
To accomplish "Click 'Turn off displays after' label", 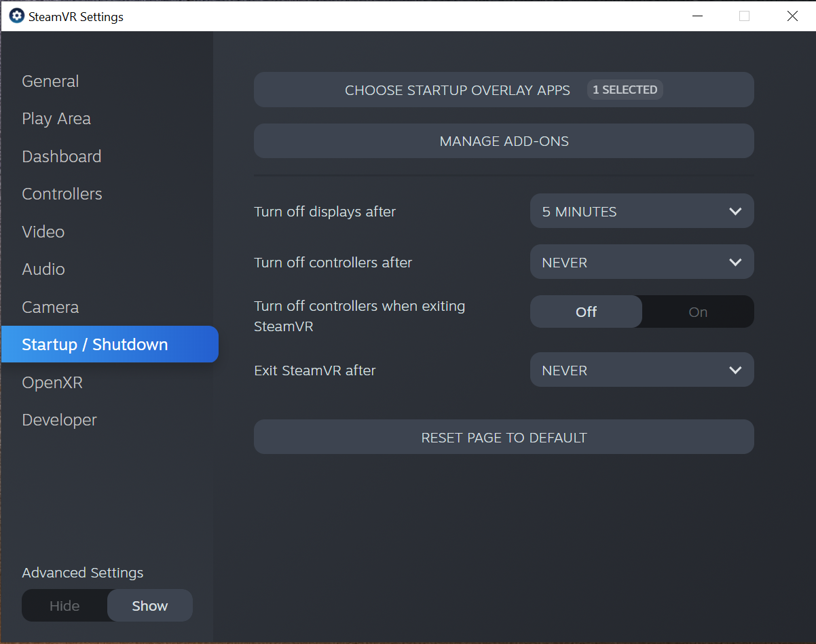I will pos(324,212).
